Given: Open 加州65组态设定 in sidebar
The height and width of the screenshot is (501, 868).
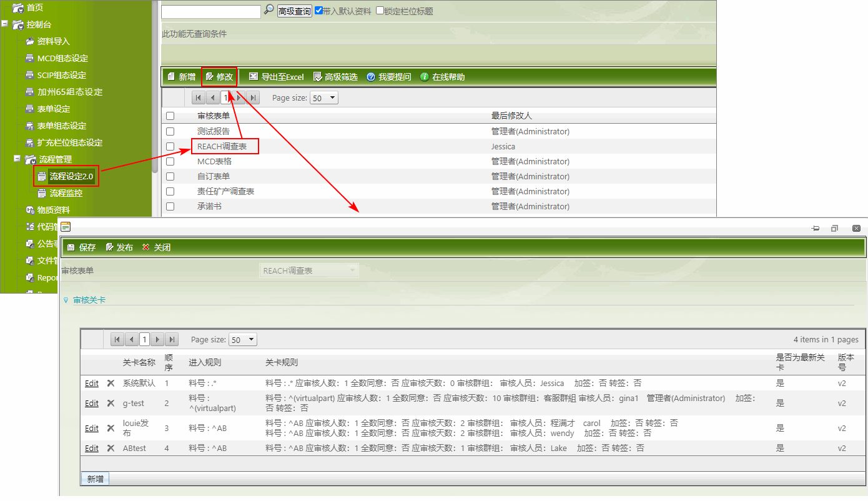Looking at the screenshot, I should pyautogui.click(x=70, y=92).
